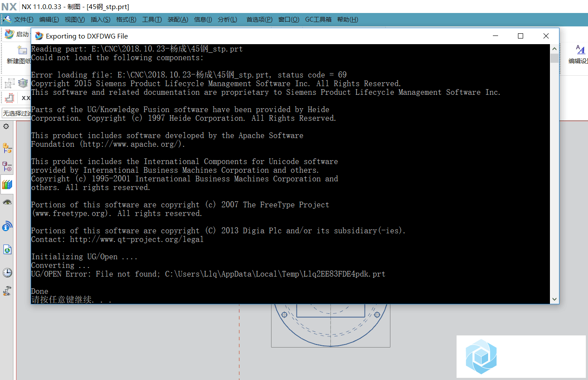Open the 视图(V) menu

tap(75, 19)
